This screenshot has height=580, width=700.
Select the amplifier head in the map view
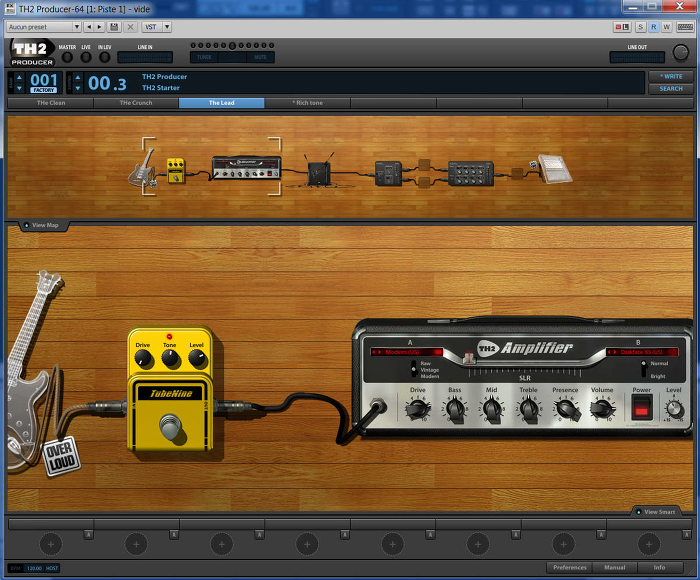point(247,168)
